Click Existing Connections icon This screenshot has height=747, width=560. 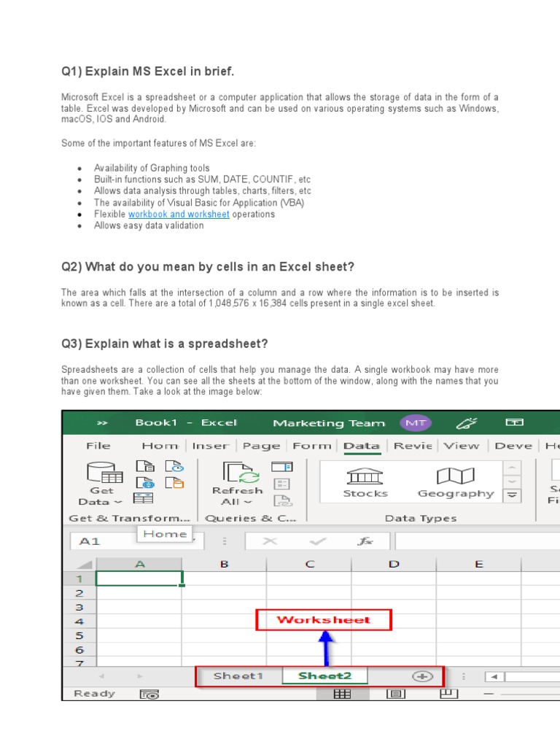[174, 483]
